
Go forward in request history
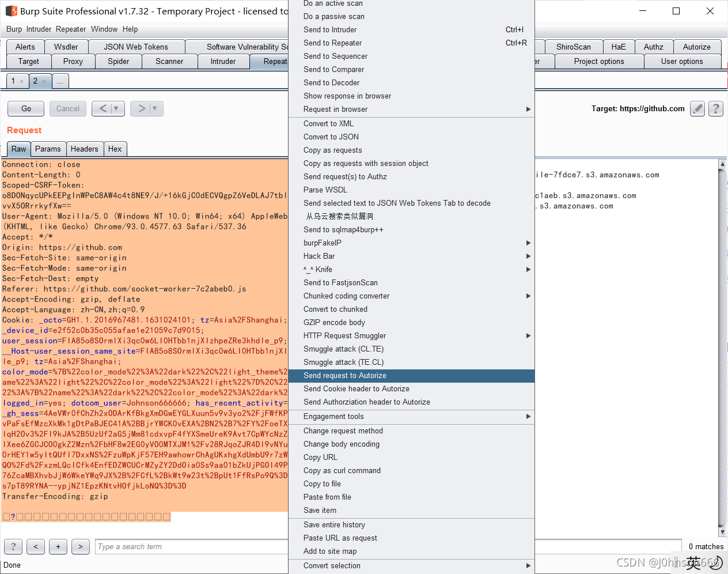coord(142,108)
